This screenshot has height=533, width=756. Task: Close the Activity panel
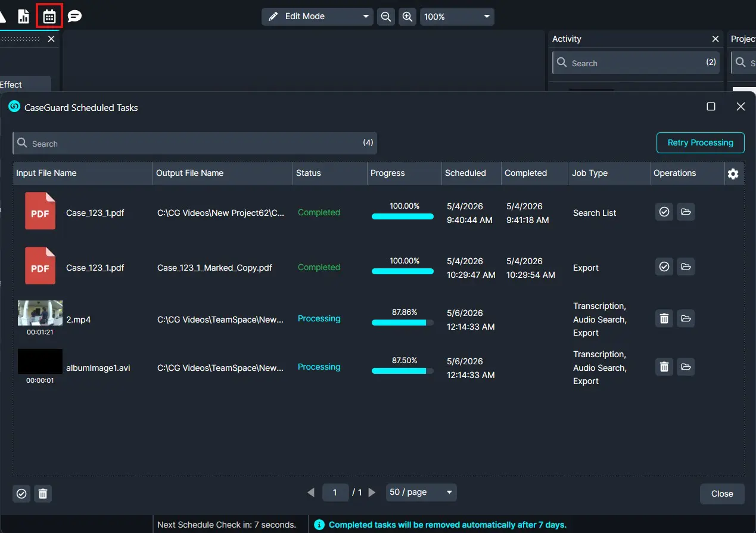tap(715, 39)
